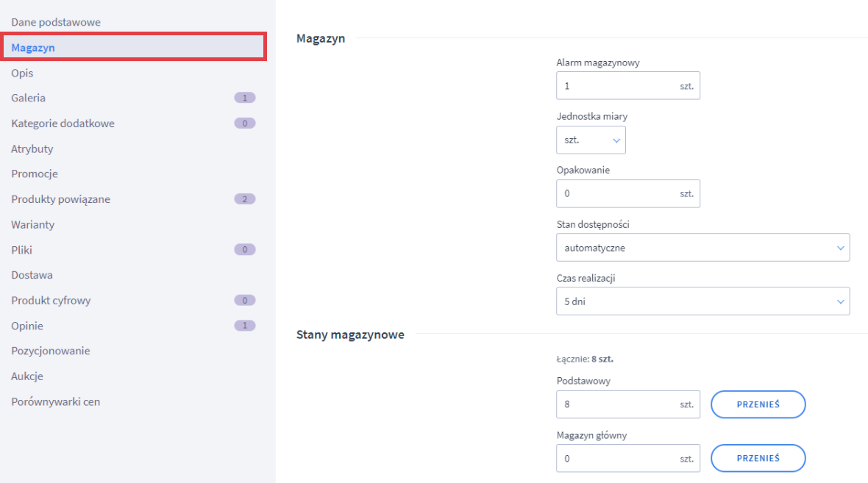Open the Dane podstawowe section
This screenshot has width=868, height=483.
pyautogui.click(x=56, y=22)
